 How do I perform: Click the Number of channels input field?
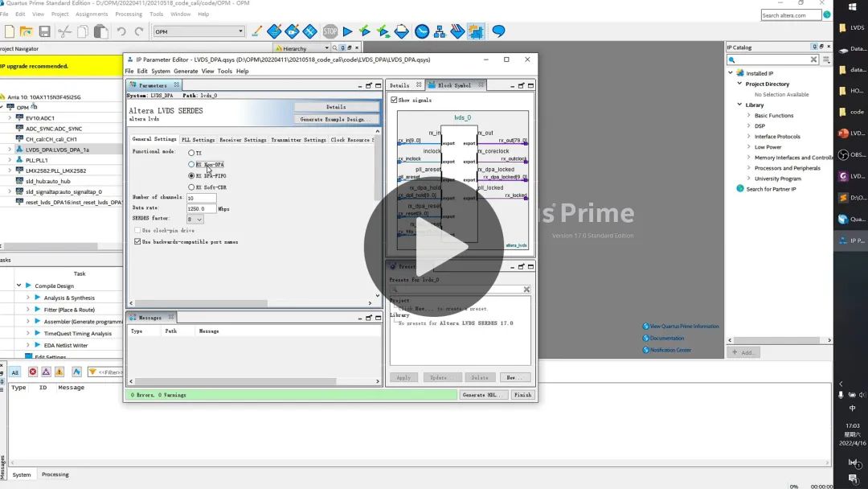(202, 198)
